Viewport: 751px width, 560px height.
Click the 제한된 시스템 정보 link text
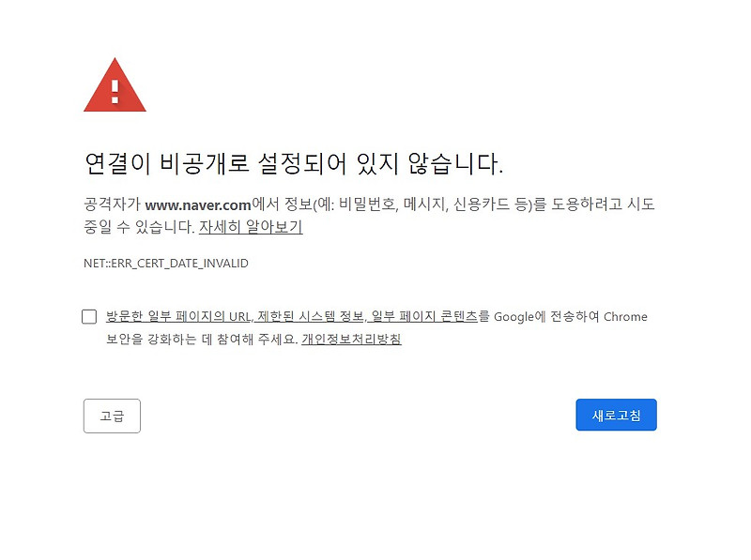[311, 316]
